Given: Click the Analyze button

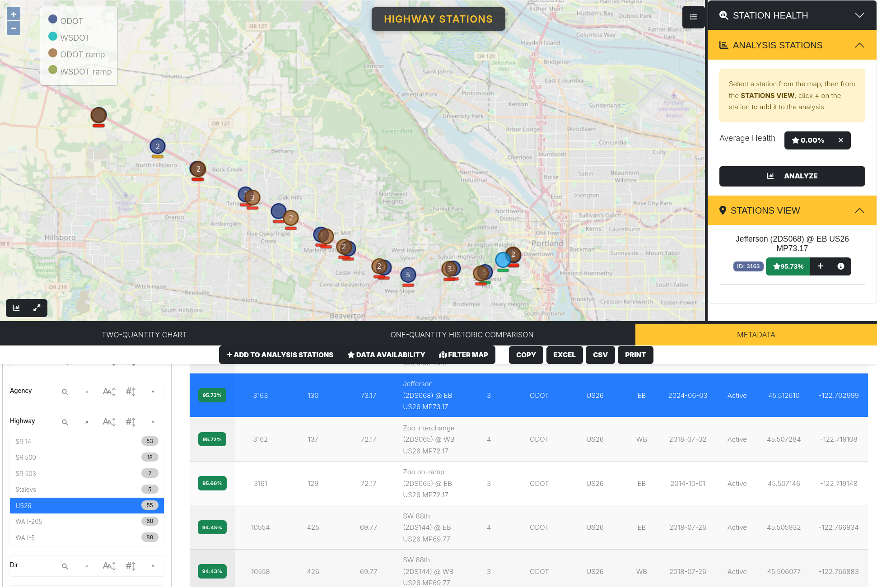Looking at the screenshot, I should point(792,176).
